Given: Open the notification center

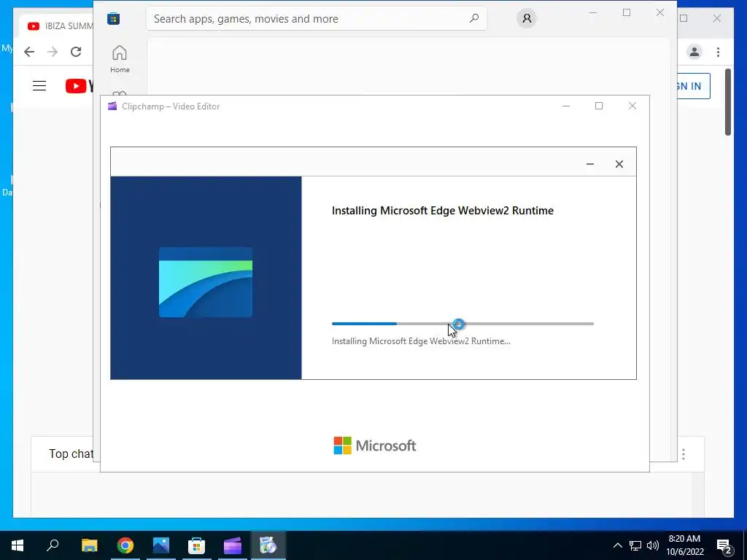Looking at the screenshot, I should 724,547.
